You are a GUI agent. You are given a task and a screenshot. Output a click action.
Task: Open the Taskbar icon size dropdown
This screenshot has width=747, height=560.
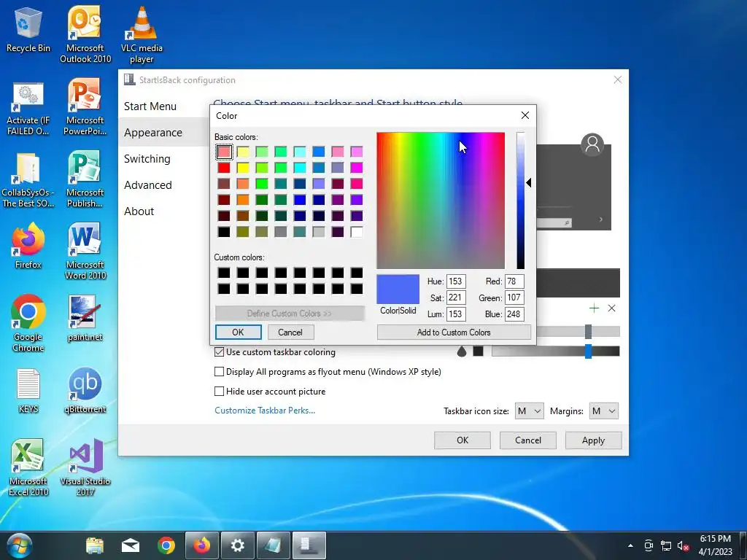(x=530, y=411)
